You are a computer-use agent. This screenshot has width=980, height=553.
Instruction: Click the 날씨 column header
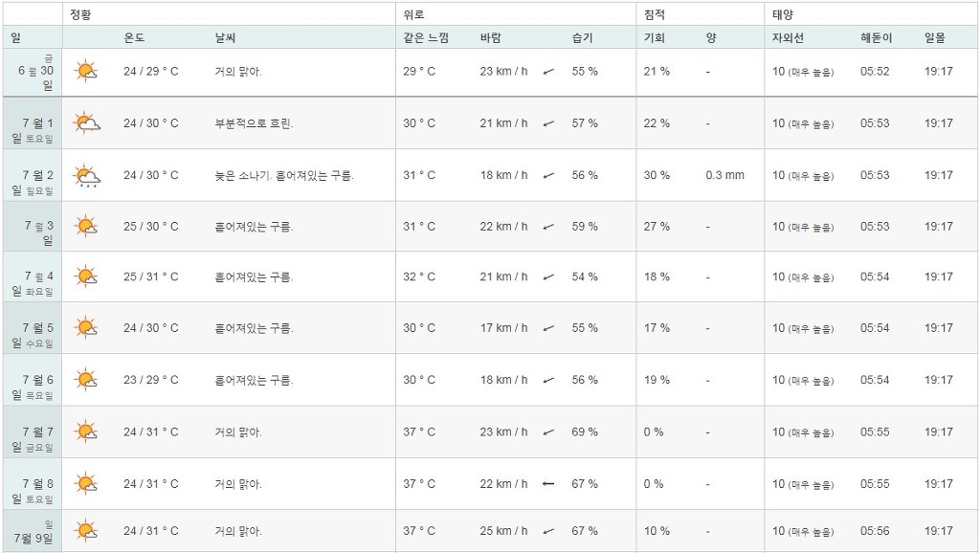click(x=226, y=38)
